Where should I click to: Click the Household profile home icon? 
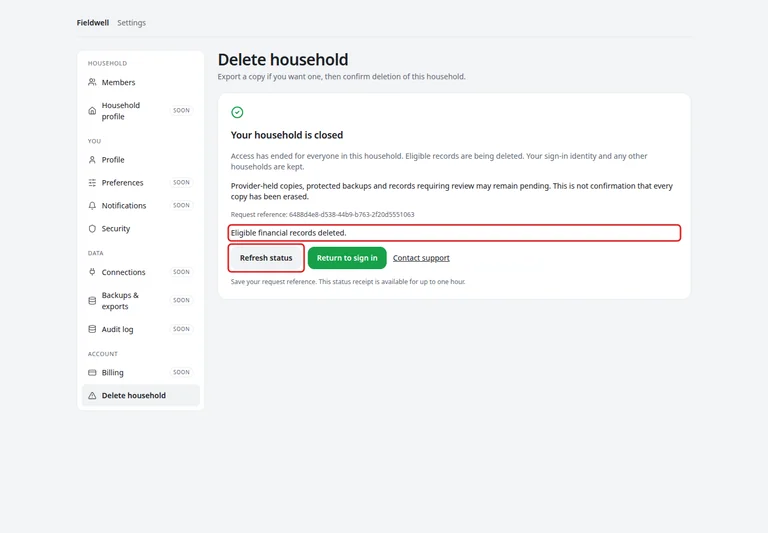[x=92, y=111]
